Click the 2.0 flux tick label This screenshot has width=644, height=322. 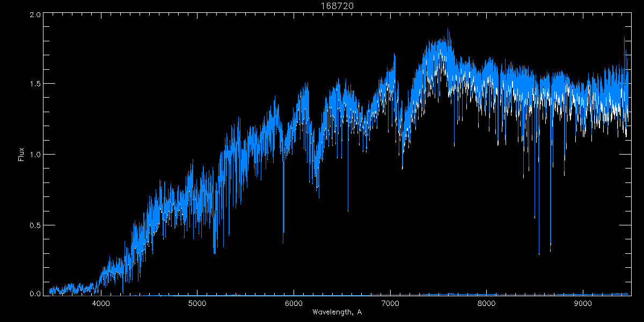click(34, 15)
